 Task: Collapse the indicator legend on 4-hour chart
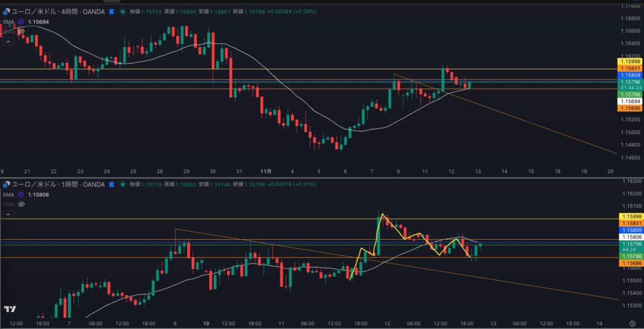8,42
